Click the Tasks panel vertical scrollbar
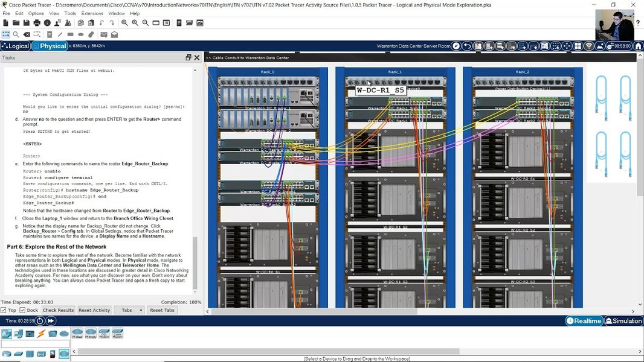Viewport: 644px width, 362px height. 195,263
